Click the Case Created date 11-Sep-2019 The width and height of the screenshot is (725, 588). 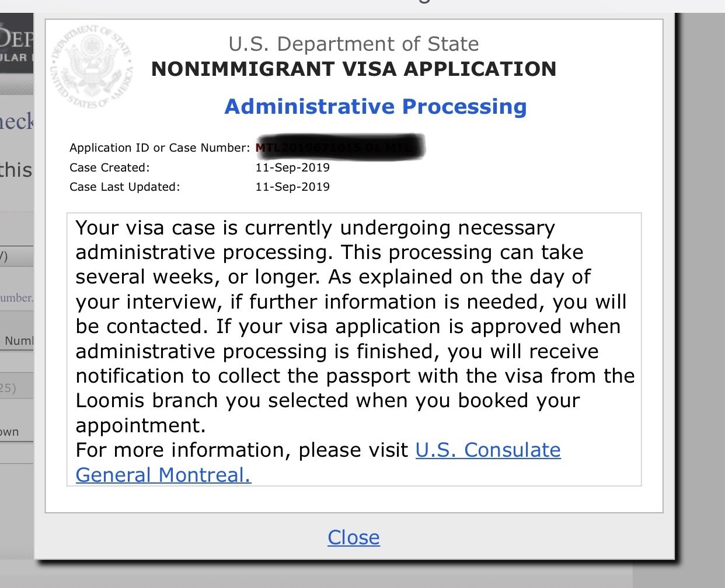click(292, 167)
